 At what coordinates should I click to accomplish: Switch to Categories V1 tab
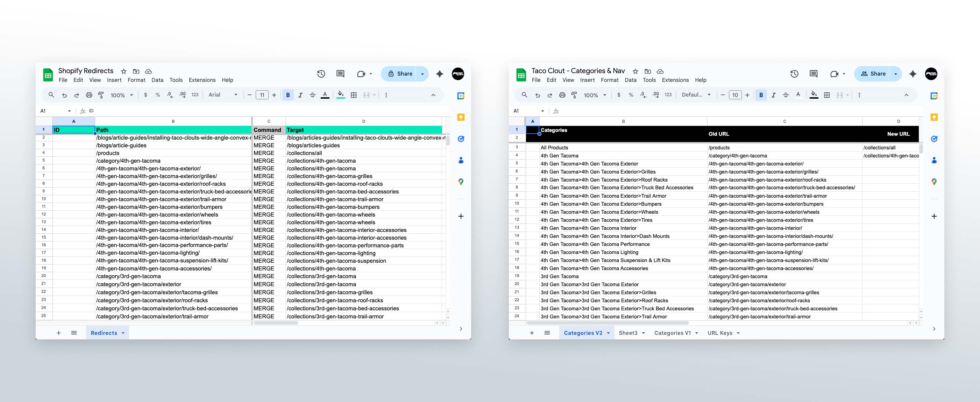[672, 333]
